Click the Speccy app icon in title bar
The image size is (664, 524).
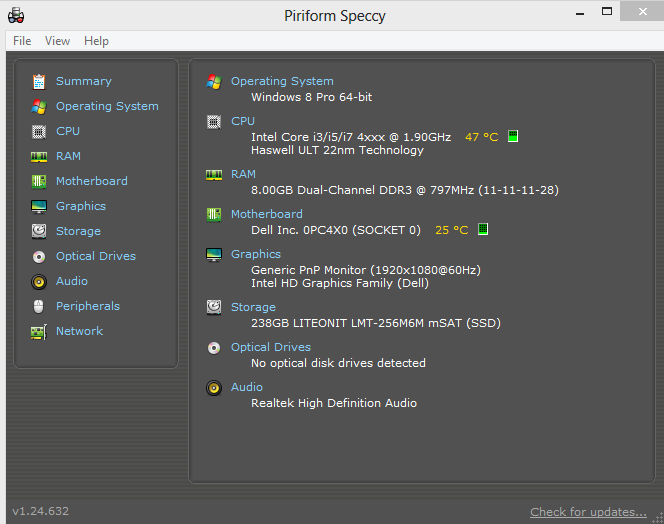(x=16, y=16)
